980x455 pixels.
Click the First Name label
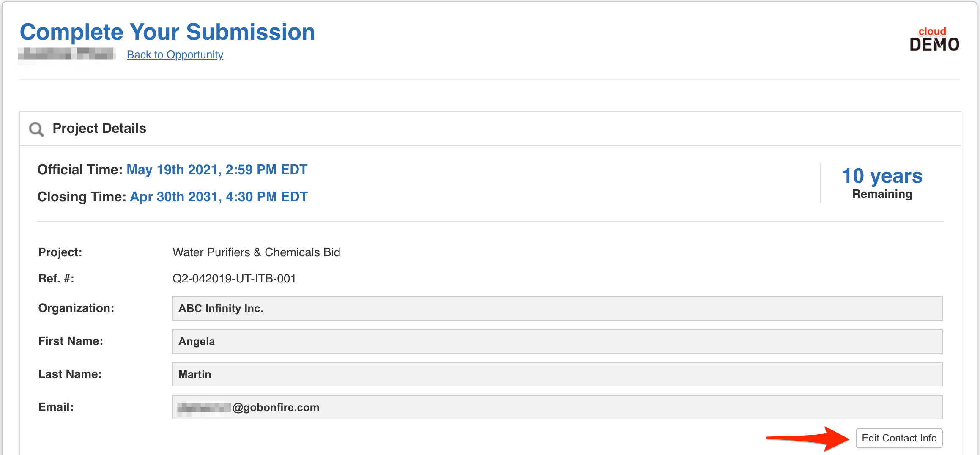(x=71, y=341)
